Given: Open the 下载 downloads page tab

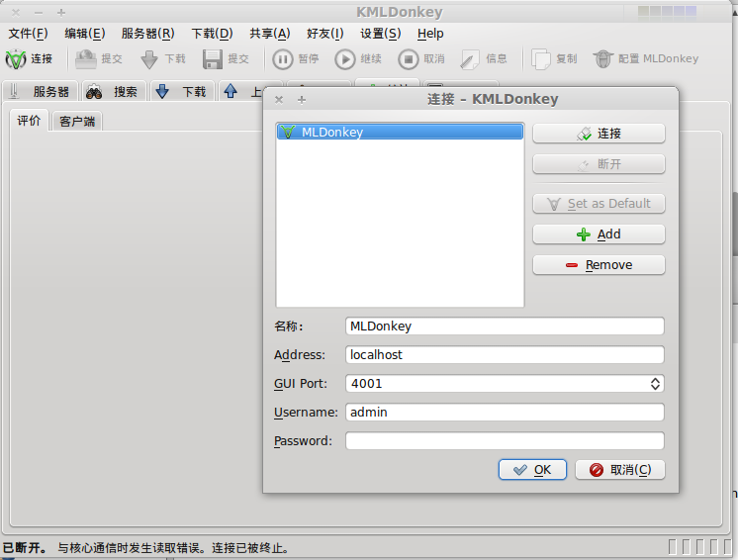Looking at the screenshot, I should (183, 91).
